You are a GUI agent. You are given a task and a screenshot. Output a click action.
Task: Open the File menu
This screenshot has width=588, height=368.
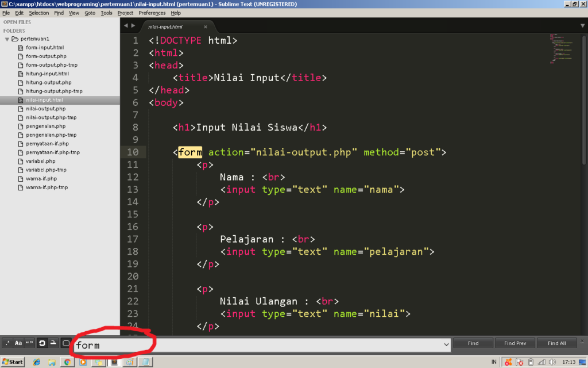click(x=6, y=13)
